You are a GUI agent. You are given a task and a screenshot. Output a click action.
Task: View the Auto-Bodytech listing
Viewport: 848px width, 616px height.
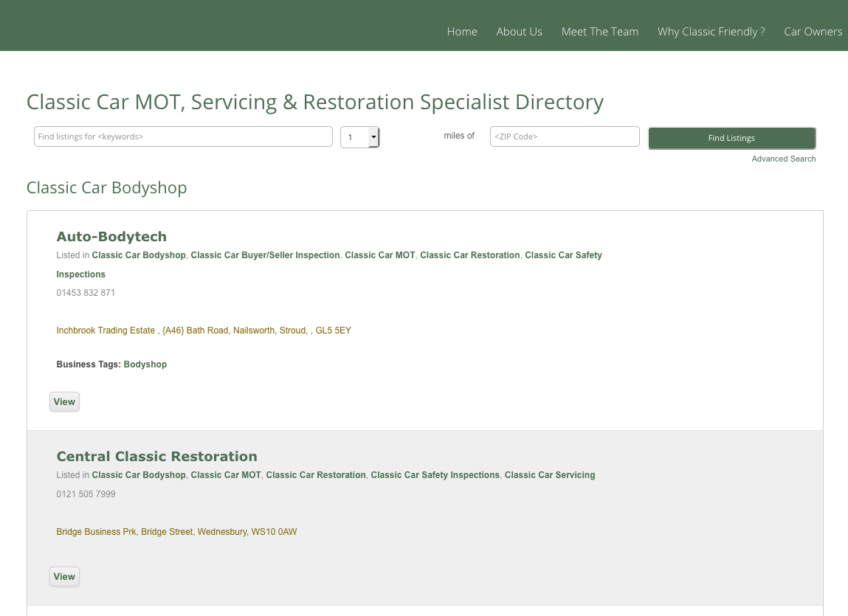click(x=64, y=402)
